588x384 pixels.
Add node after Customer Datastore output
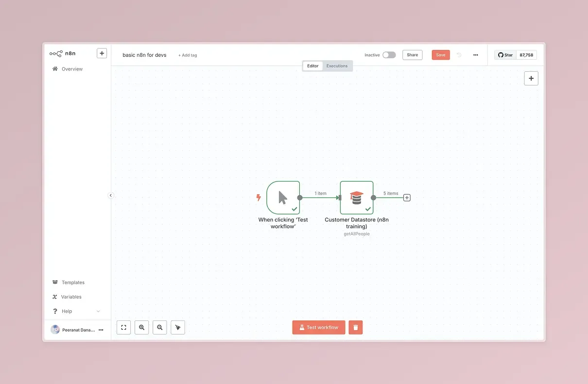click(x=407, y=198)
